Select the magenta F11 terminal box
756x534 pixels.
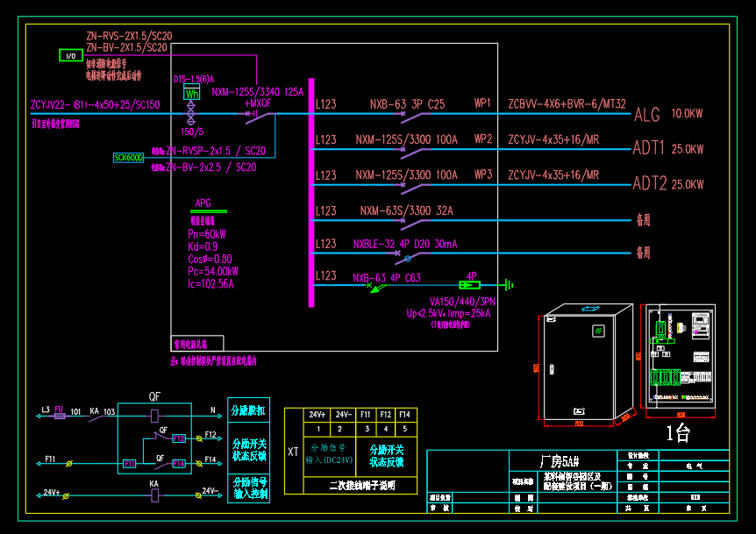[x=129, y=462]
